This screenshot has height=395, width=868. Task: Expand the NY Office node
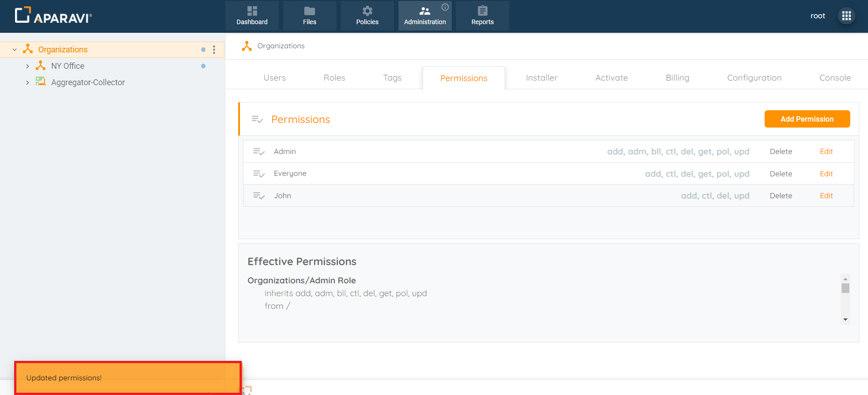pyautogui.click(x=27, y=66)
